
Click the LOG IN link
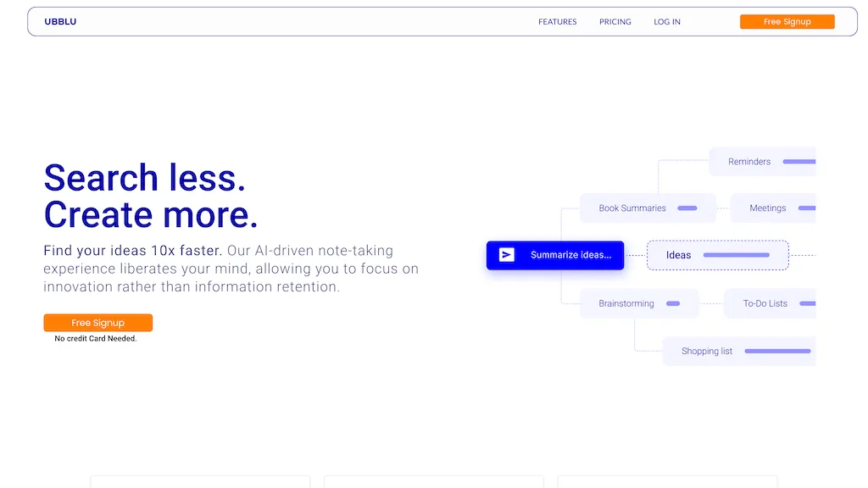tap(666, 21)
